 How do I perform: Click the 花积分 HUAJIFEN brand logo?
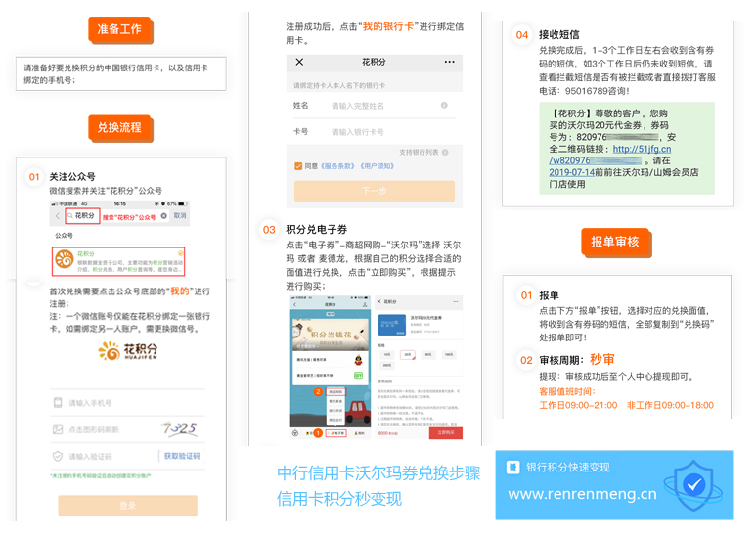coord(128,351)
